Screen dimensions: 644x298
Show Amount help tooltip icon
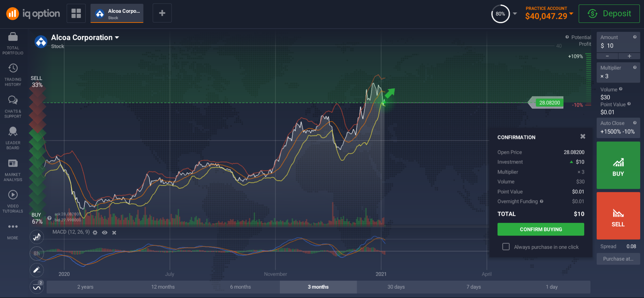pos(635,37)
